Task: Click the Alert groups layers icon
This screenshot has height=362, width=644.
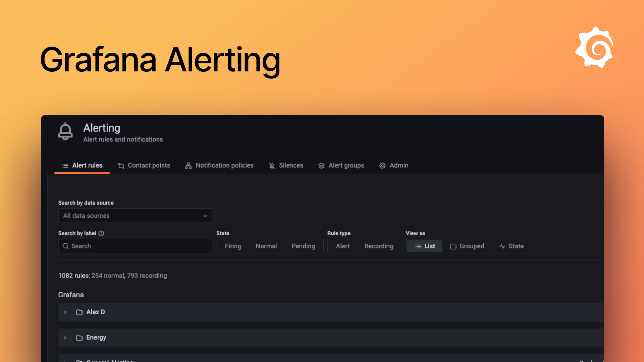Action: pyautogui.click(x=321, y=165)
